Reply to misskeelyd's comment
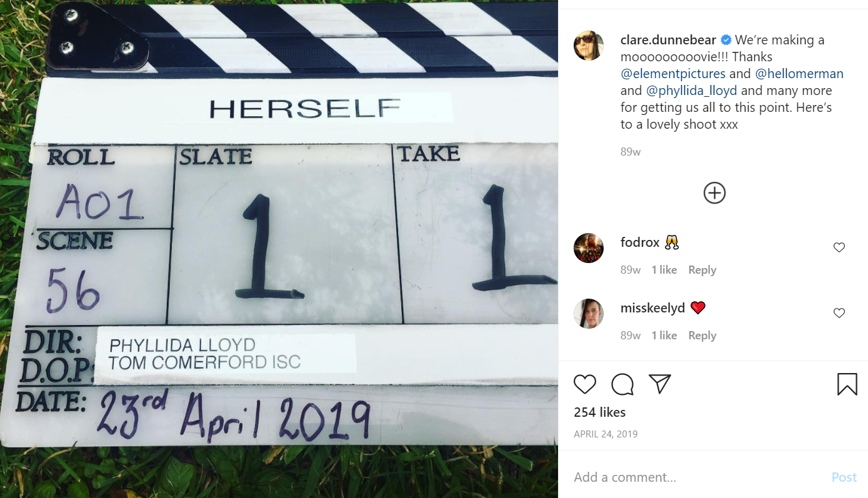Viewport: 868px width, 498px height. [702, 336]
